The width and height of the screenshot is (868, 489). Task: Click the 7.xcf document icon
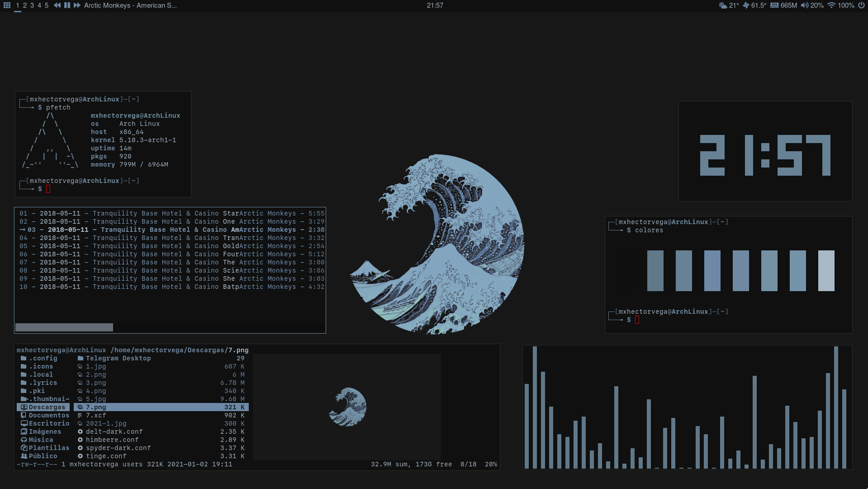(x=80, y=415)
